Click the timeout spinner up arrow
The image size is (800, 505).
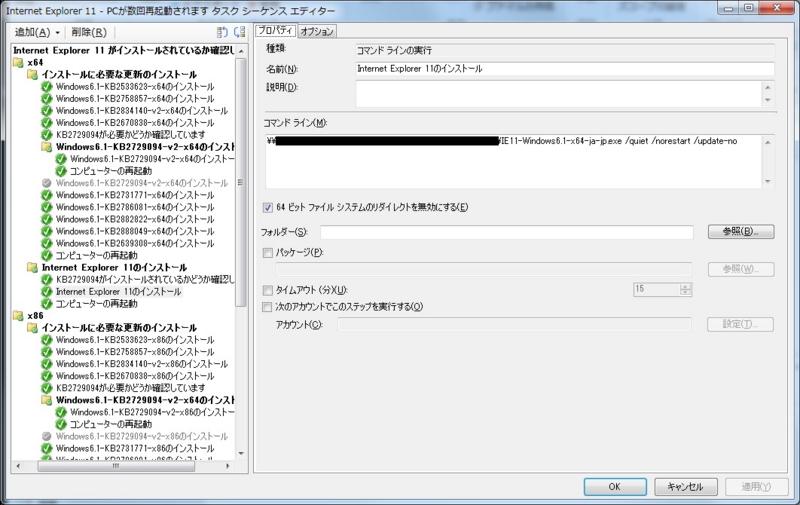pos(686,287)
